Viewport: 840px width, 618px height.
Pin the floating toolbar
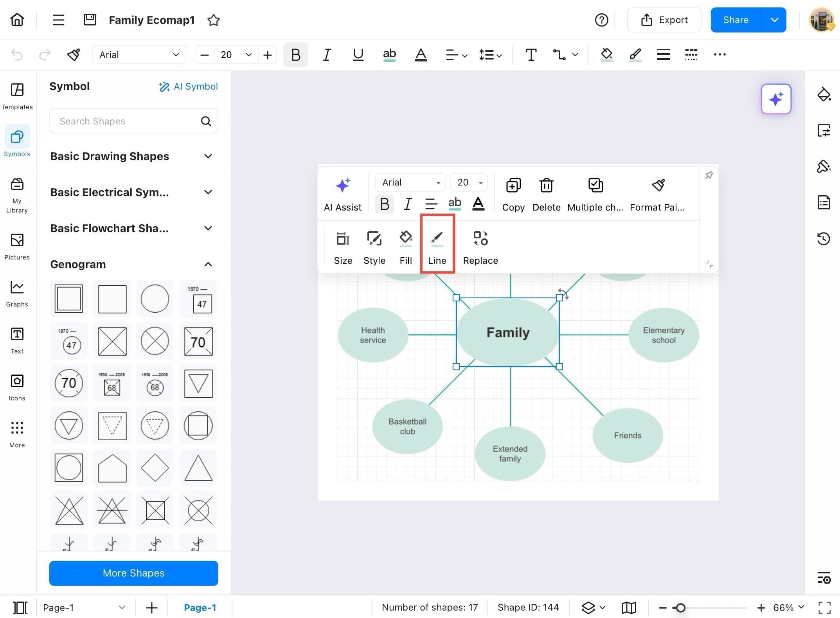709,175
